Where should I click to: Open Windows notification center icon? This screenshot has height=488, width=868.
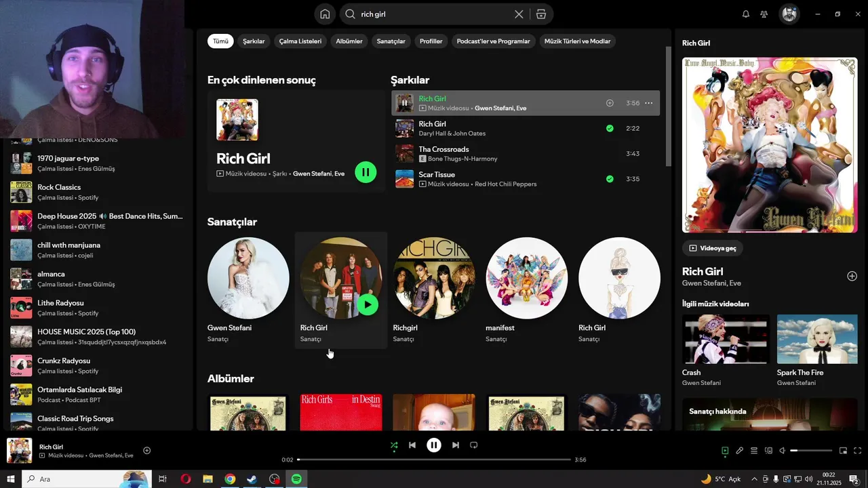pyautogui.click(x=854, y=479)
